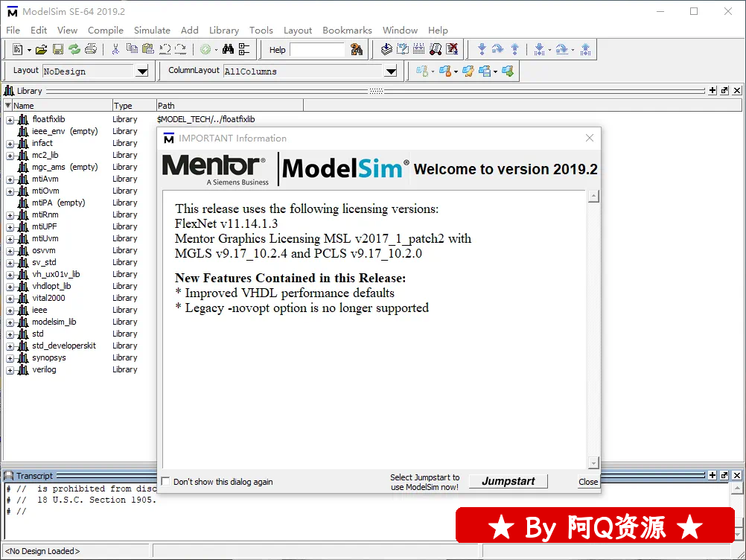Open the Bookmarks menu
Image resolution: width=746 pixels, height=560 pixels.
(x=347, y=30)
